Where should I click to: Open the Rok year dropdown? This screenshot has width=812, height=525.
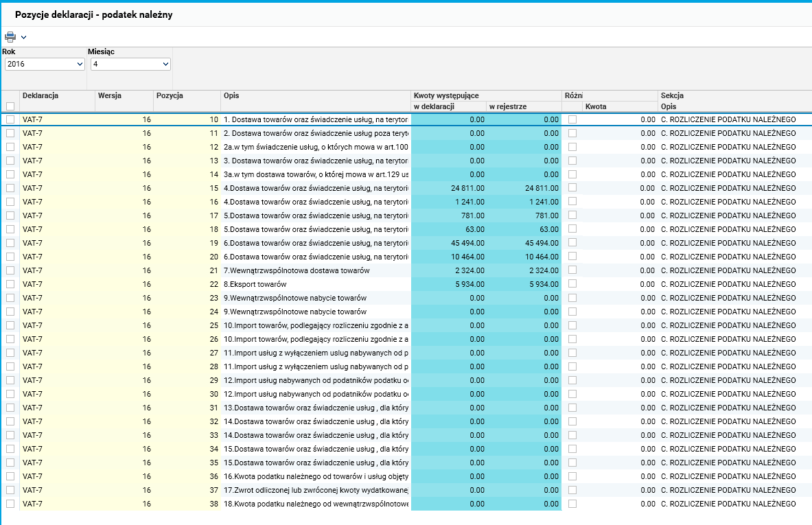45,64
